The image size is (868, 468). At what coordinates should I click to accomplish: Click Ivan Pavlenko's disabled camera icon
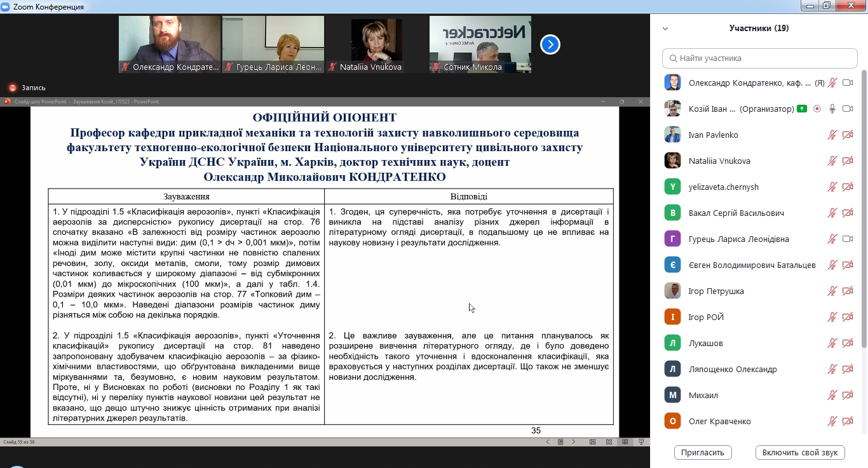847,135
